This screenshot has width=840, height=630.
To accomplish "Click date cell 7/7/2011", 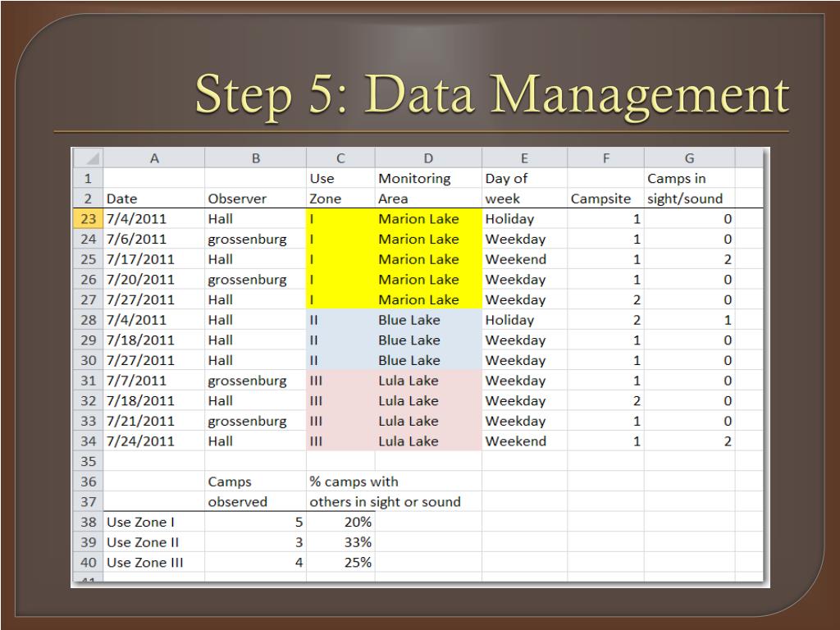I will point(154,381).
